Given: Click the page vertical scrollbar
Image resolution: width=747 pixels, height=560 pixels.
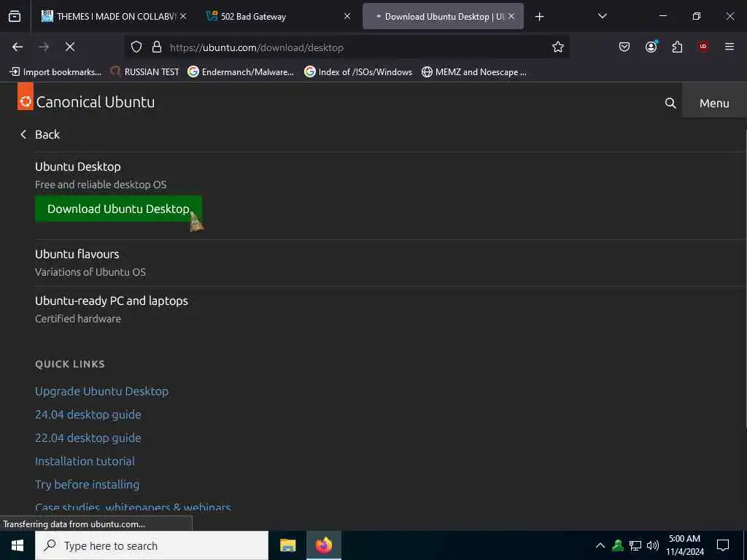Looking at the screenshot, I should point(746,279).
